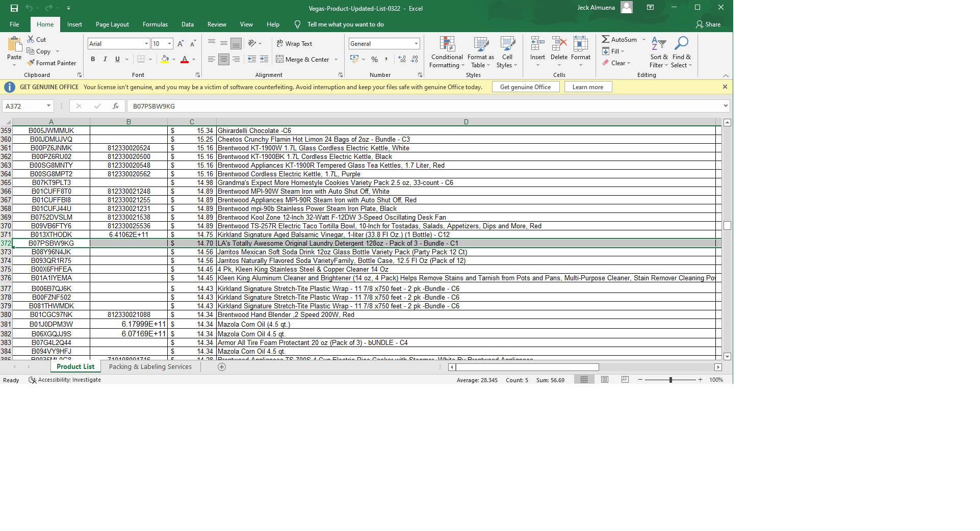Click the Cut scissors command
Screen dimensions: 980x531
pyautogui.click(x=37, y=39)
